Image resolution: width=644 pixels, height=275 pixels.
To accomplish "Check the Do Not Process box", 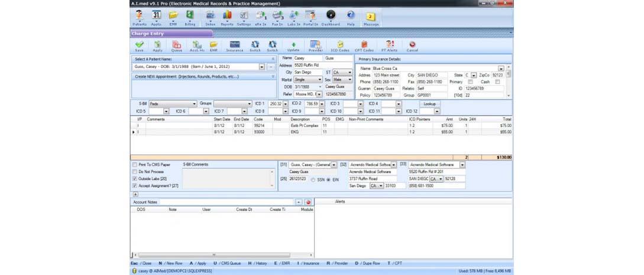I will (x=135, y=172).
